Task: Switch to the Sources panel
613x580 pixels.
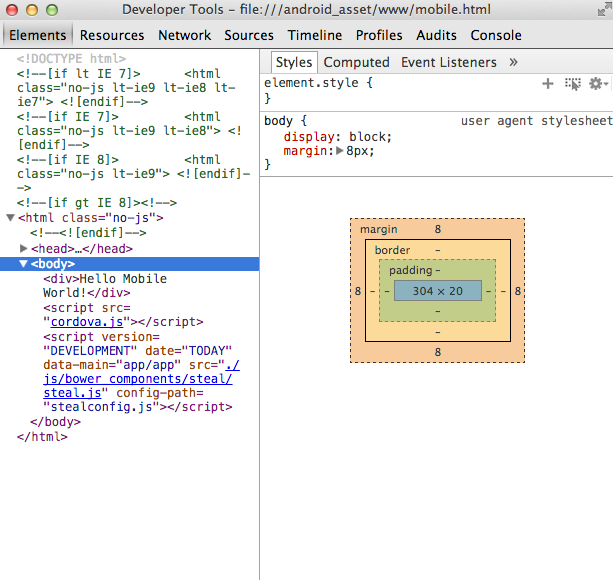Action: (x=249, y=35)
